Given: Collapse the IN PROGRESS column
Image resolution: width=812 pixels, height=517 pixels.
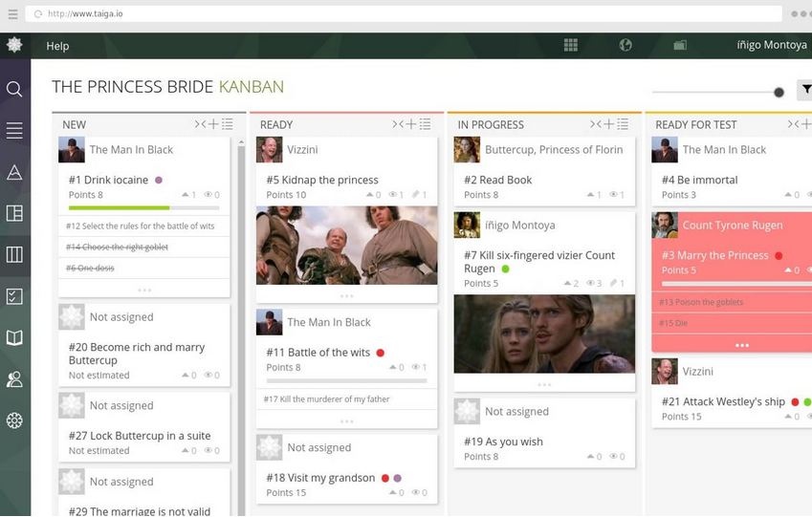Looking at the screenshot, I should pos(596,124).
